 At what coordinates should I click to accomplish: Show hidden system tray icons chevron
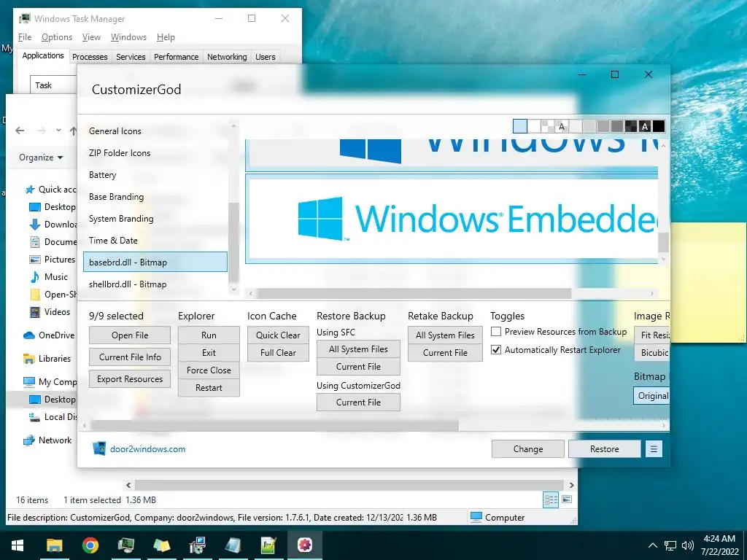tap(653, 545)
